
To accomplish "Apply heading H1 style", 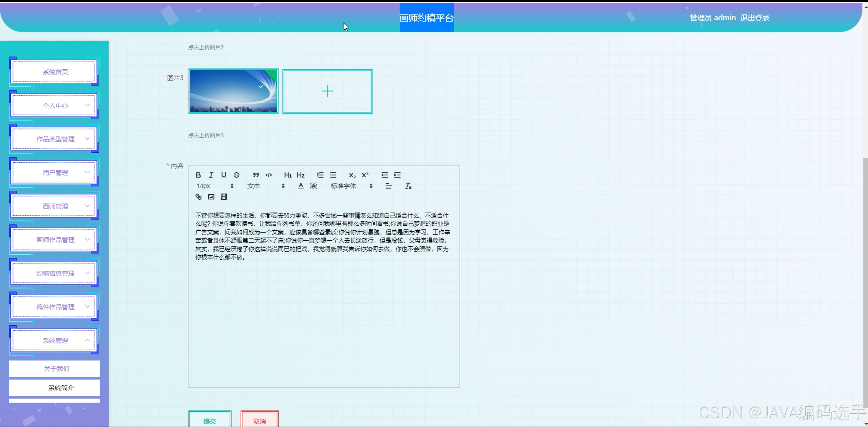I will [x=287, y=175].
